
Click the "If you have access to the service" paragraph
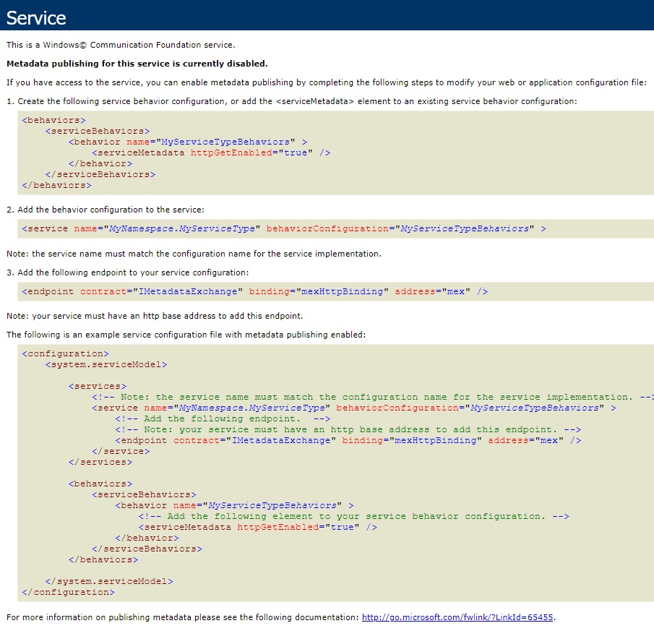click(326, 82)
